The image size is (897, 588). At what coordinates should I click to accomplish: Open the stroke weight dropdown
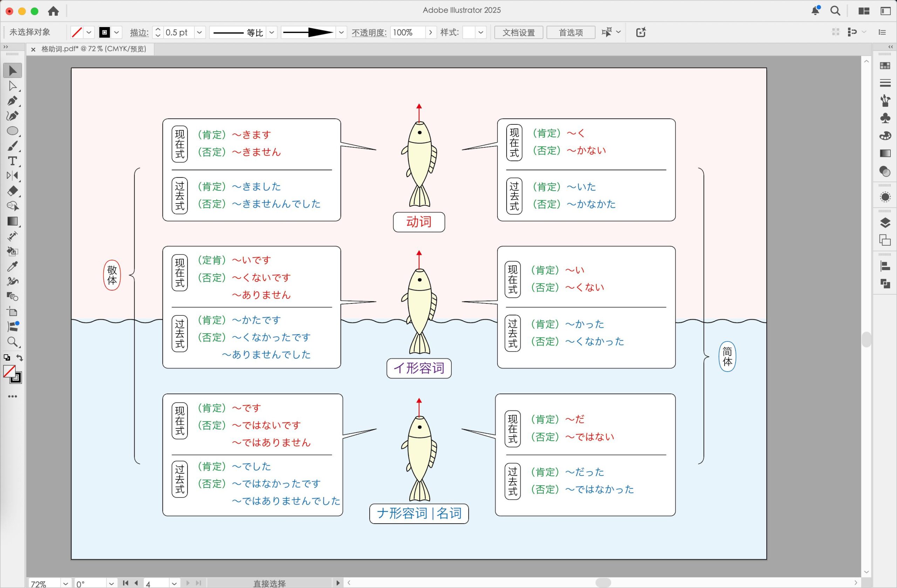[x=199, y=33]
